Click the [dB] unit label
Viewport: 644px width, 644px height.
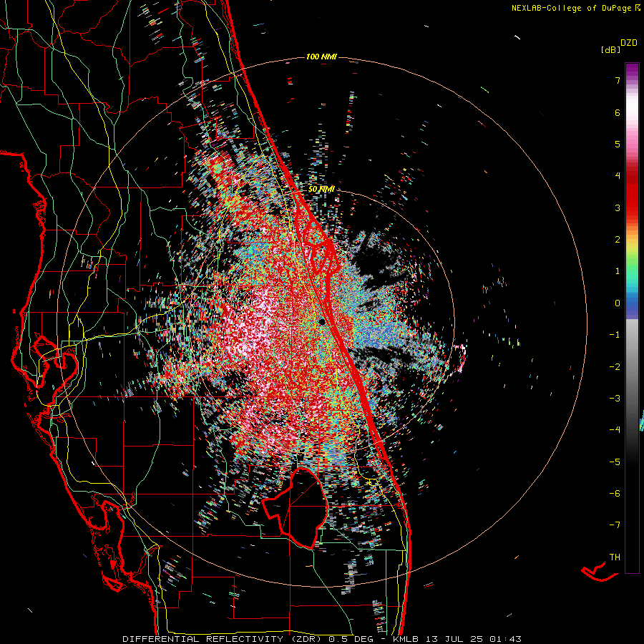click(x=610, y=50)
